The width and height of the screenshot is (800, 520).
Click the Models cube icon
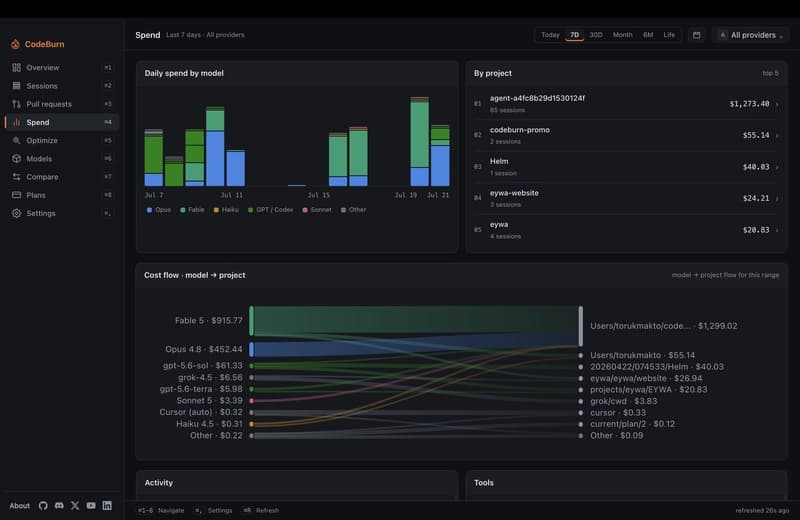pyautogui.click(x=16, y=159)
